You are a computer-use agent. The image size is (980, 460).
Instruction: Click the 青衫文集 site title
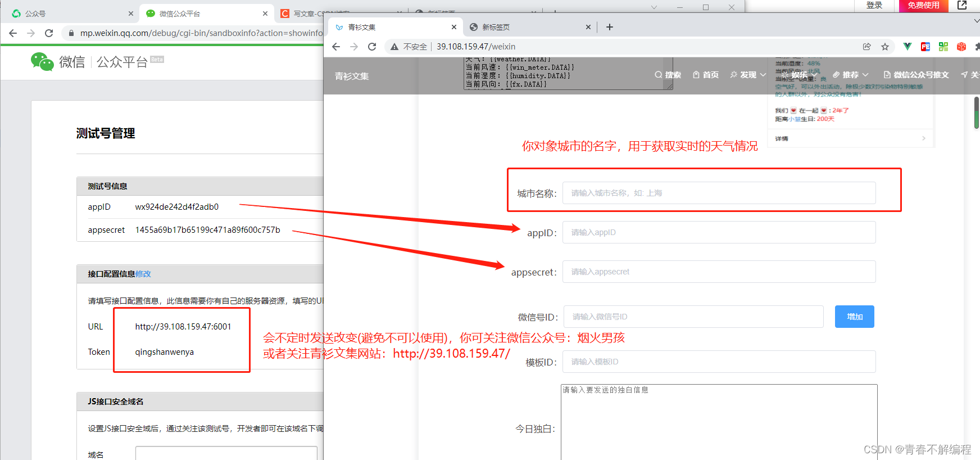(352, 76)
